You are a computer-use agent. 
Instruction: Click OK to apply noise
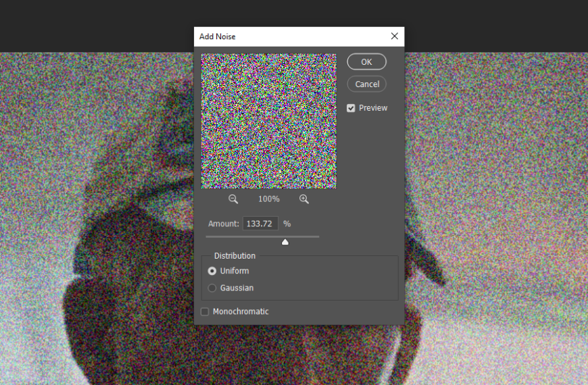[366, 62]
